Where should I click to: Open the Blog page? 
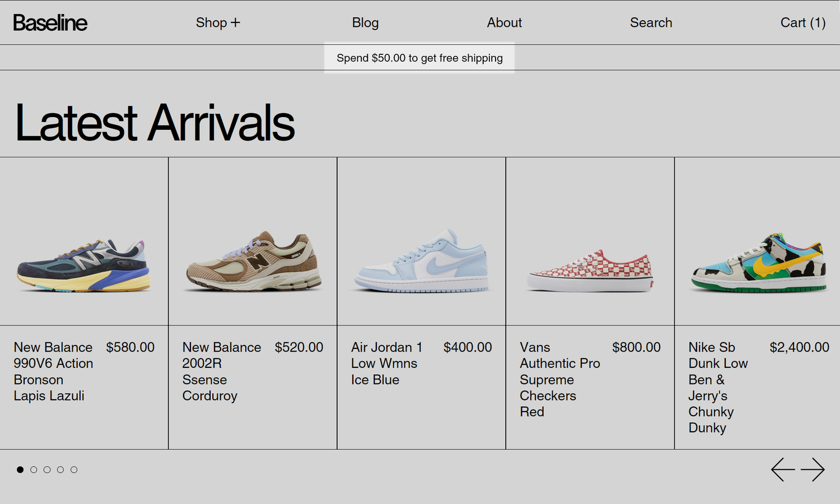point(365,22)
